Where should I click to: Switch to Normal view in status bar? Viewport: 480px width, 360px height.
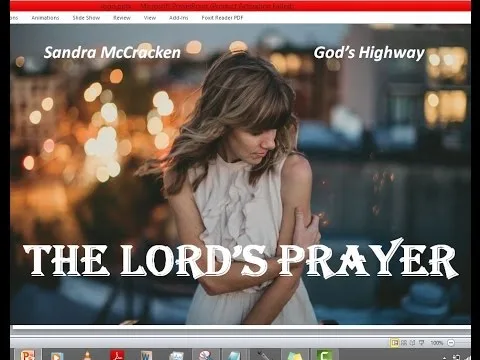point(395,342)
